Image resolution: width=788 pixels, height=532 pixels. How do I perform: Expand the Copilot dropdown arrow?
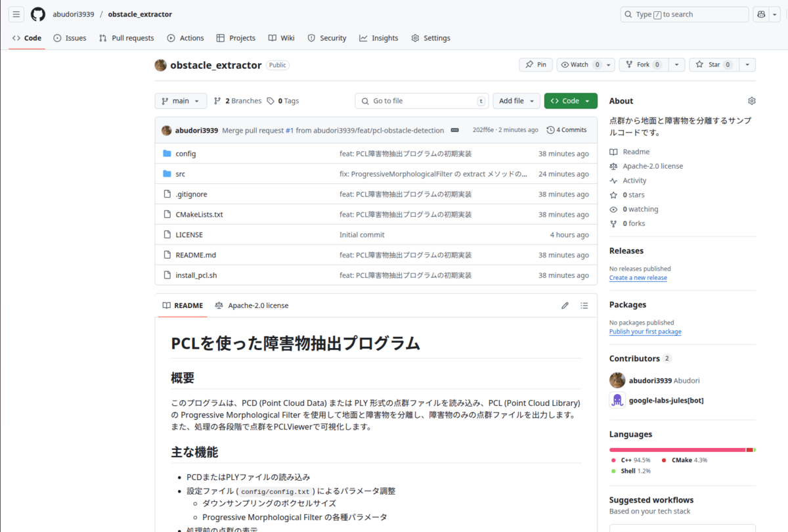point(774,14)
